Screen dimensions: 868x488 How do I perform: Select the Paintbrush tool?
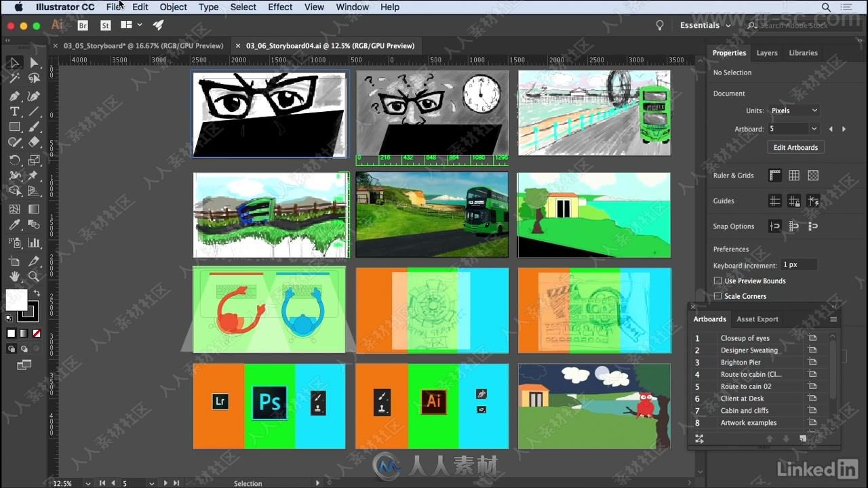tap(33, 127)
